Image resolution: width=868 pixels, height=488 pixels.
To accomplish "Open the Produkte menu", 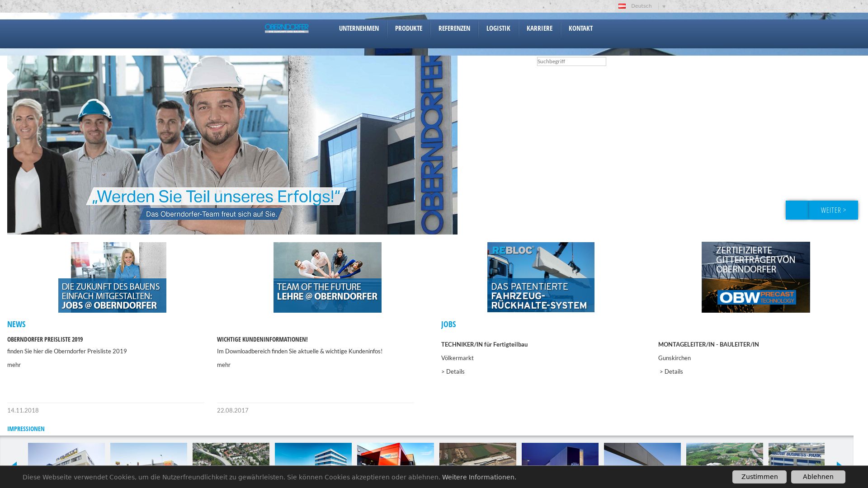I will pos(409,28).
